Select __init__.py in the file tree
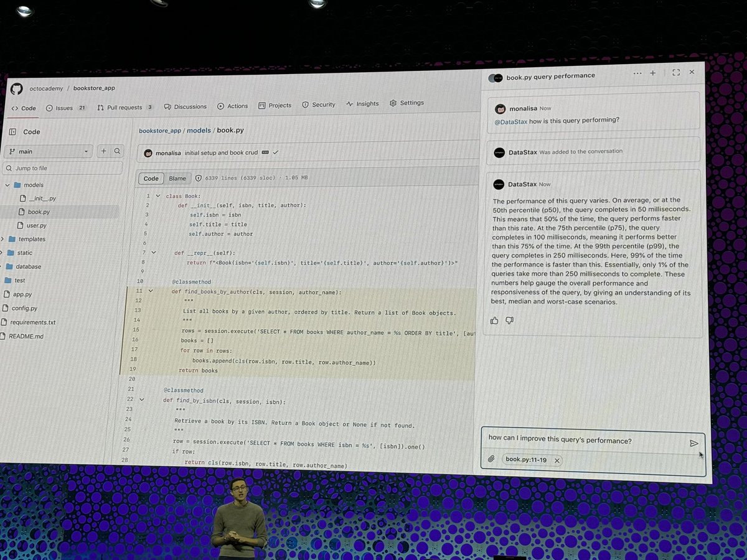Viewport: 747px width, 560px height. pos(39,198)
